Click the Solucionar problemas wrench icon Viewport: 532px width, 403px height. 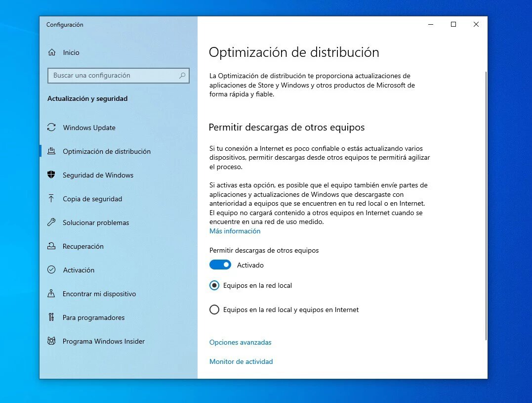click(x=51, y=223)
